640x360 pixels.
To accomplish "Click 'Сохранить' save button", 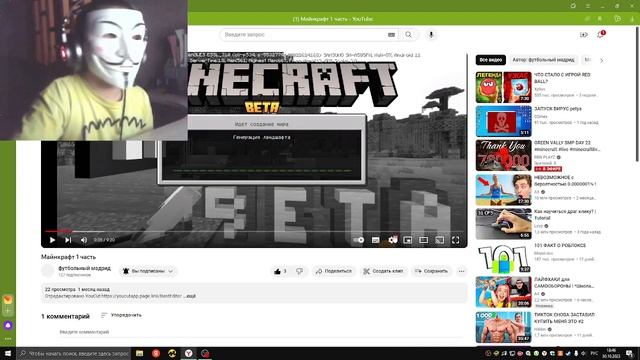I will [x=431, y=271].
